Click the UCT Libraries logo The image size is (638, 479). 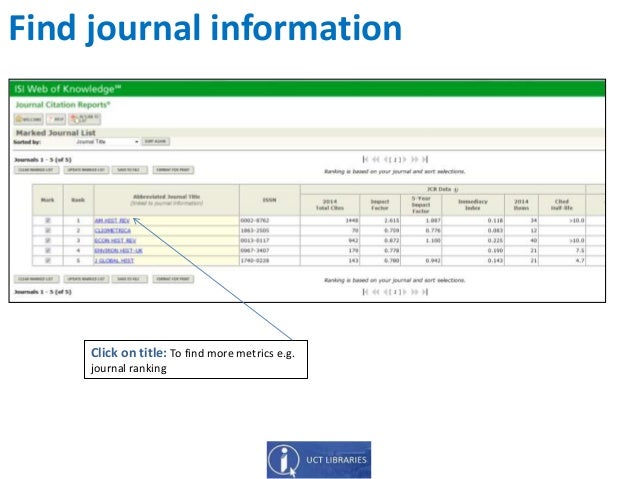coord(319,460)
